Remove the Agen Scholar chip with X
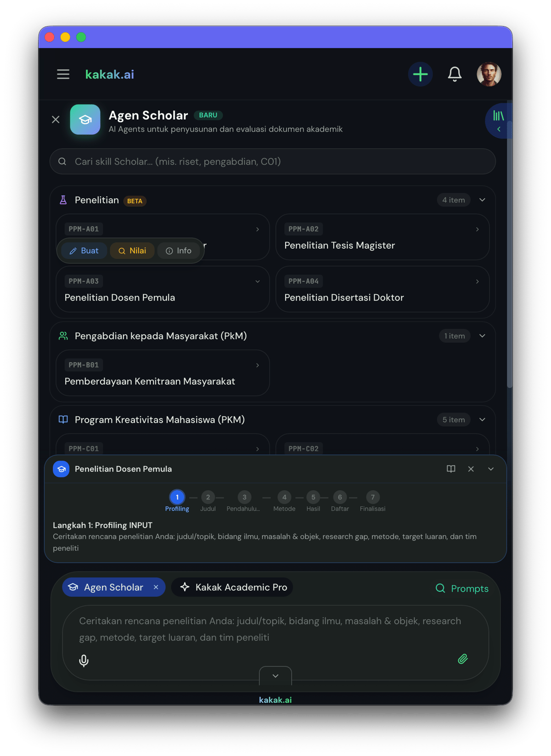 click(156, 588)
